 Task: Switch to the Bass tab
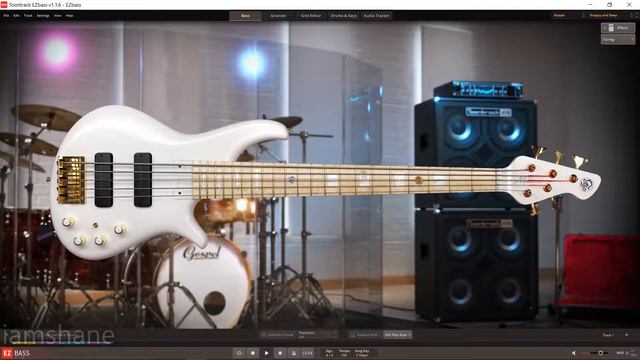pos(245,16)
